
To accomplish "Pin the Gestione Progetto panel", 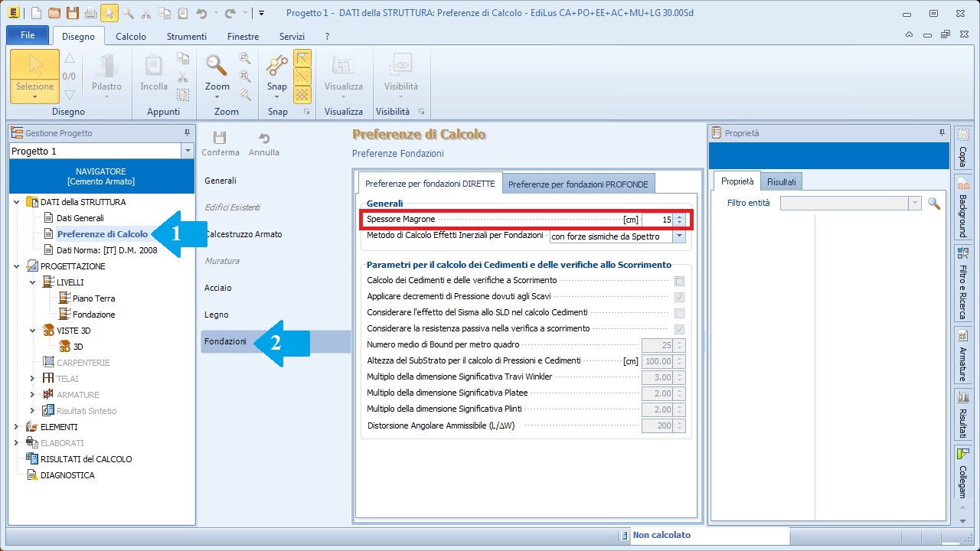I will (187, 132).
